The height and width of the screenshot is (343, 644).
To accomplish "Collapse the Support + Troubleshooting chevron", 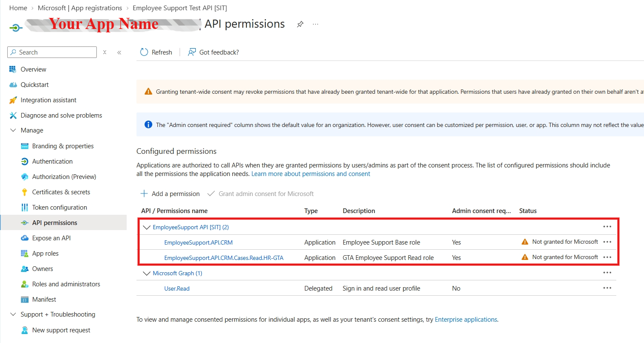I will click(x=13, y=314).
